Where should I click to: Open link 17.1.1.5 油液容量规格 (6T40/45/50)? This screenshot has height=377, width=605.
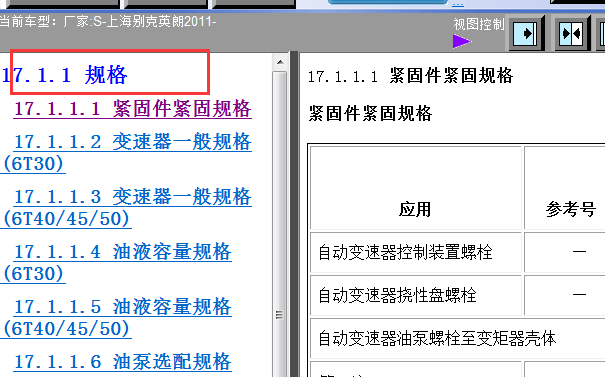(x=116, y=318)
